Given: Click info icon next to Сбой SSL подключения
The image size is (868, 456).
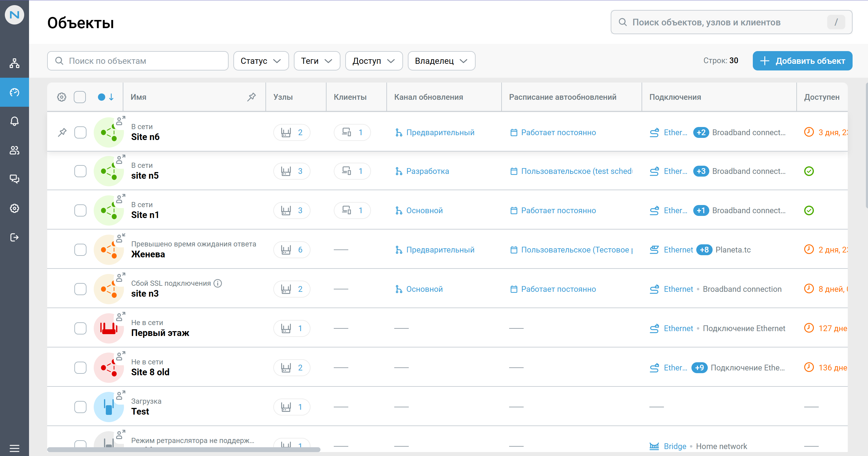Looking at the screenshot, I should (x=218, y=283).
